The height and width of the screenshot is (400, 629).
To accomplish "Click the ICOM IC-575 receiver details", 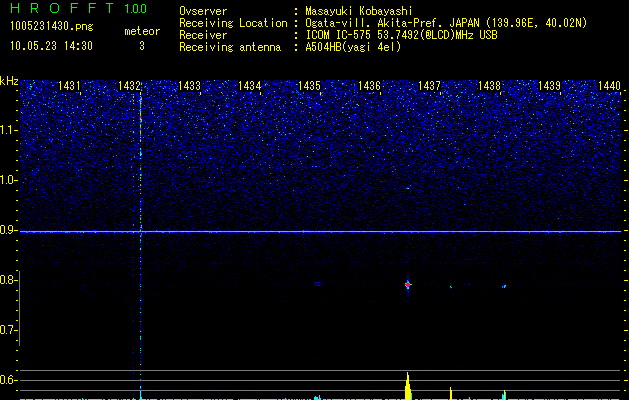I will [401, 35].
